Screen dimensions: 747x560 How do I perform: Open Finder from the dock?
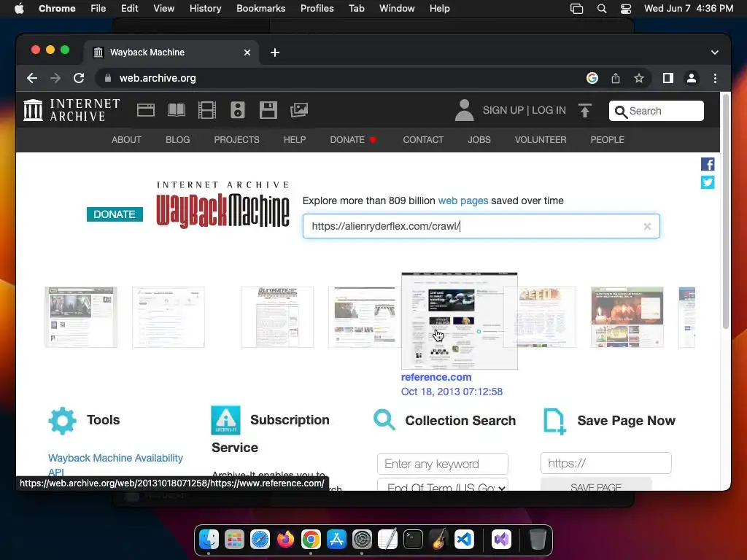[209, 540]
